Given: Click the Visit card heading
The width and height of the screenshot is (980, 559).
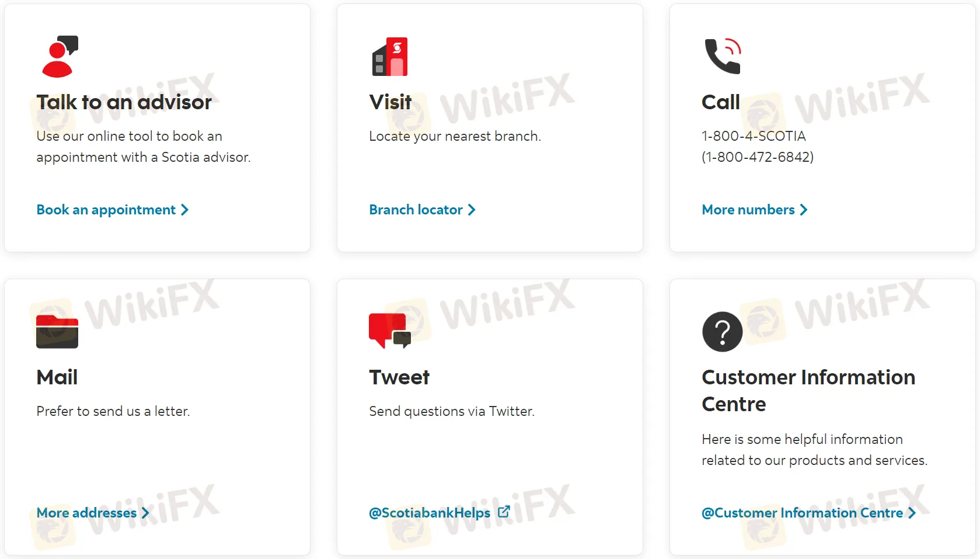Looking at the screenshot, I should coord(390,102).
